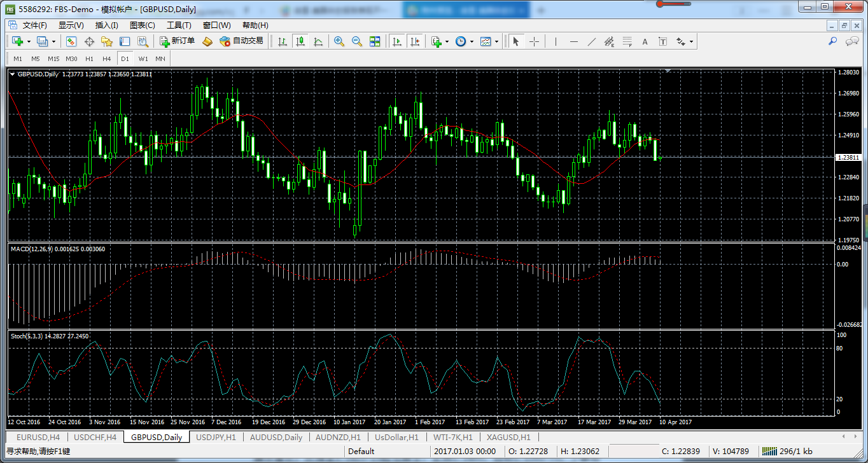Click the 自动交易 auto trading button
Viewport: 868px width, 463px height.
click(x=241, y=41)
